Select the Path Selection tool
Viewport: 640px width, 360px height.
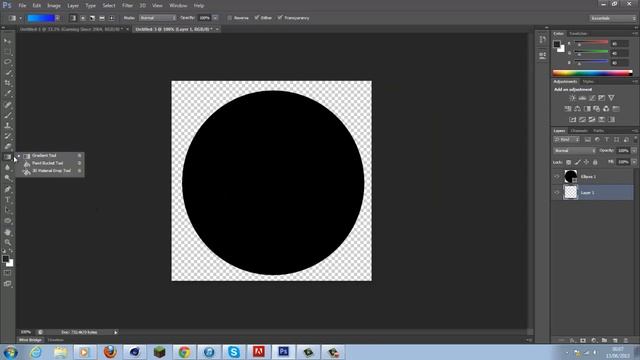7,210
